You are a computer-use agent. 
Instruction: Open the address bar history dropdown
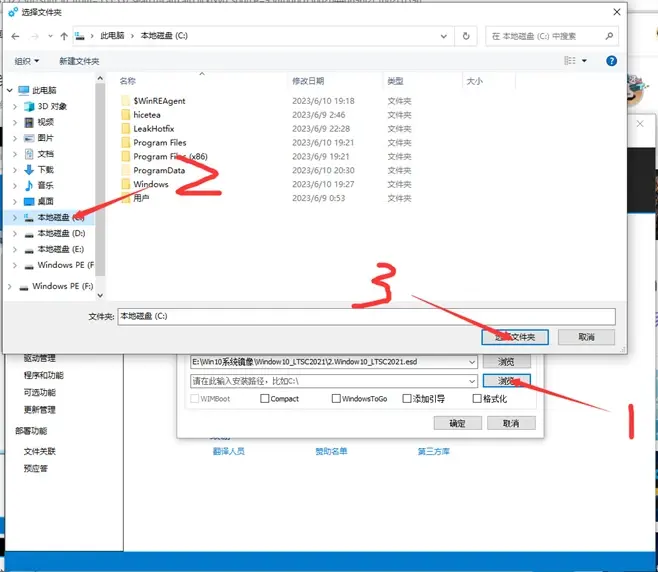pyautogui.click(x=444, y=36)
